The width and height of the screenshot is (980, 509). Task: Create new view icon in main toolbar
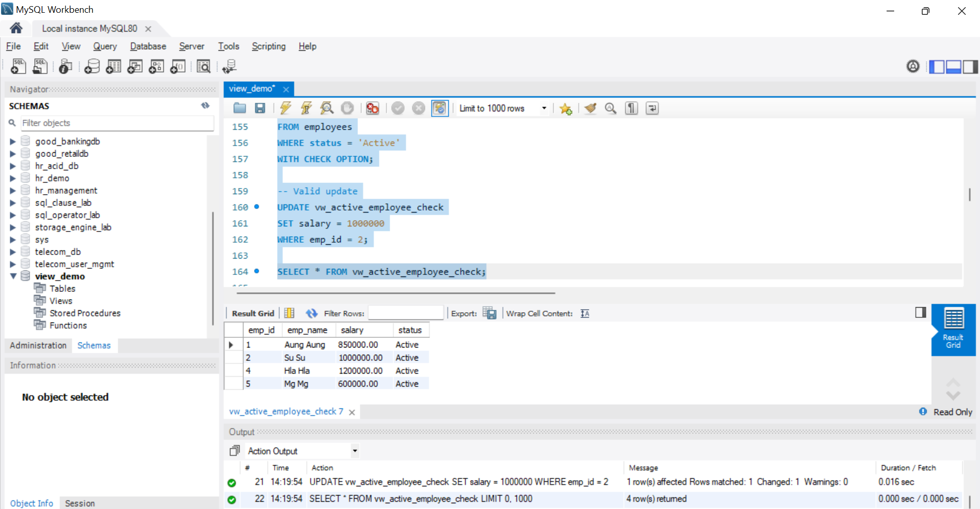tap(135, 66)
